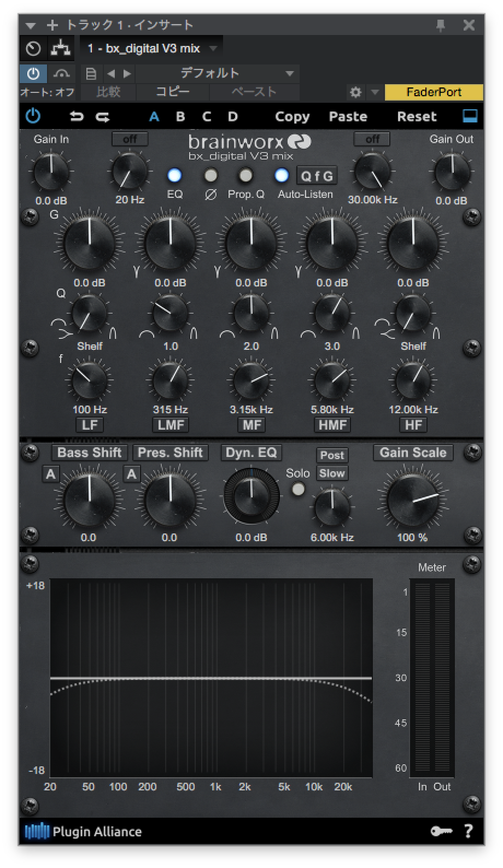The height and width of the screenshot is (868, 503).
Task: Open the preset file document icon
Action: [x=91, y=73]
